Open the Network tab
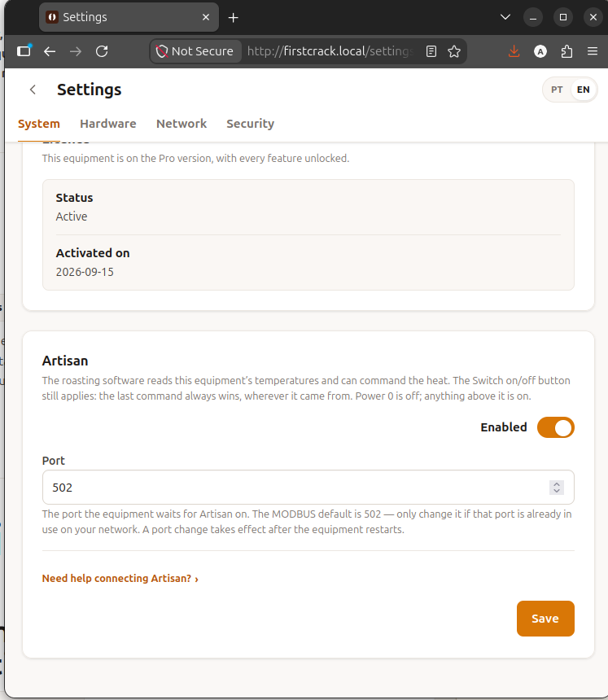Viewport: 608px width, 700px height. click(x=182, y=124)
